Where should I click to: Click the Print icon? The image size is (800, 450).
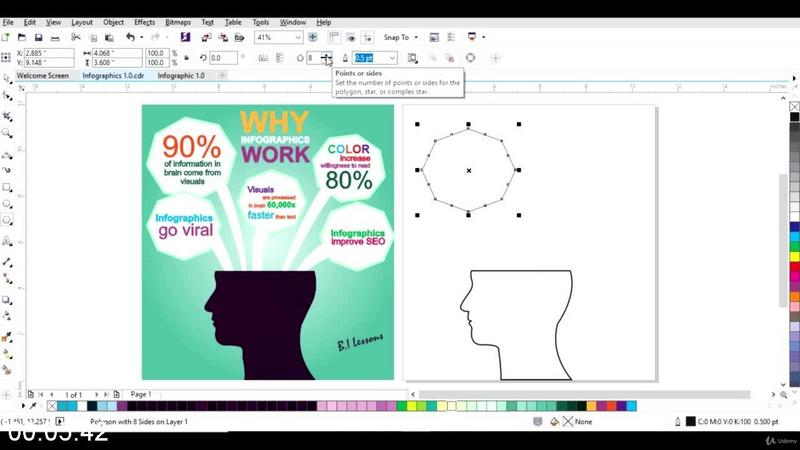(55, 38)
